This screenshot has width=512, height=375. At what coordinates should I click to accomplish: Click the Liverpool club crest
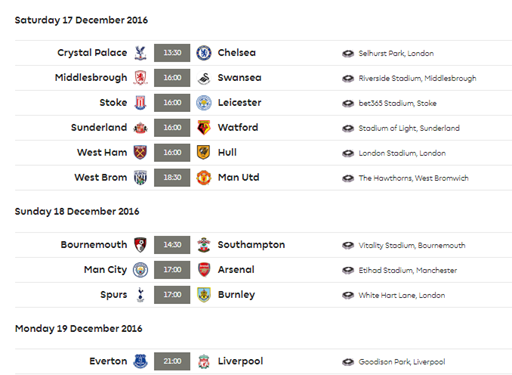(x=204, y=361)
